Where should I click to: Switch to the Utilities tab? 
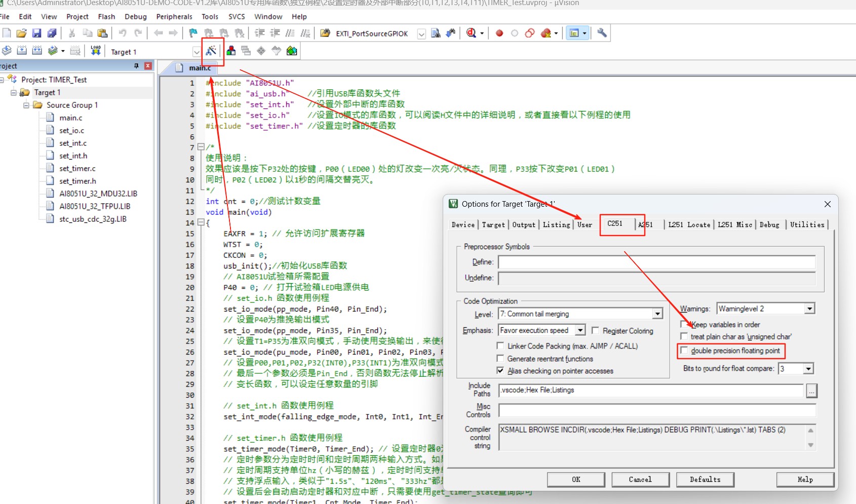[807, 224]
